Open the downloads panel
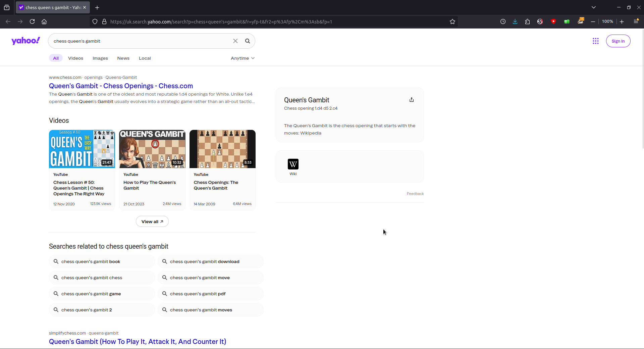The height and width of the screenshot is (349, 644). pos(515,21)
